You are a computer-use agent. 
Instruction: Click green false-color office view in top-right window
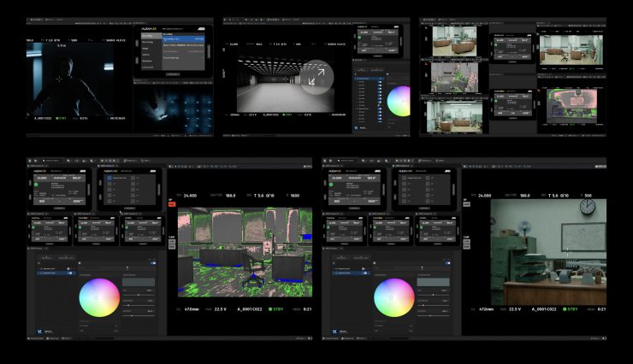click(454, 79)
